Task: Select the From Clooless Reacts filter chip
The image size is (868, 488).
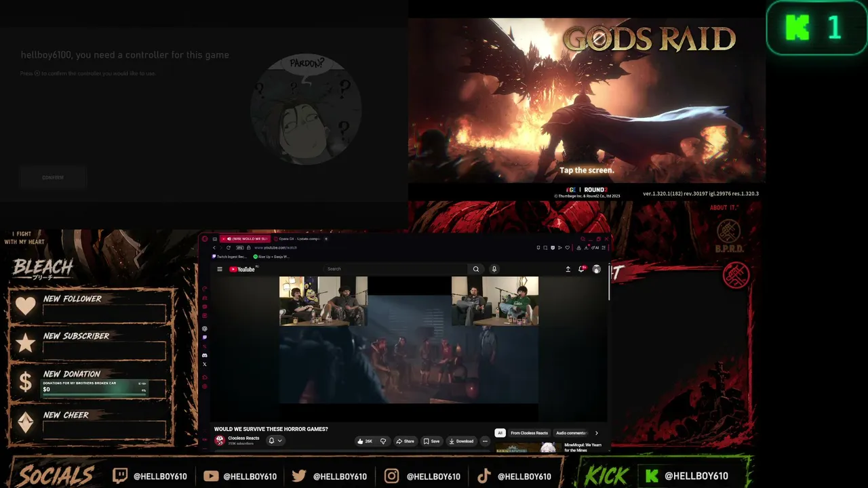Action: point(529,433)
